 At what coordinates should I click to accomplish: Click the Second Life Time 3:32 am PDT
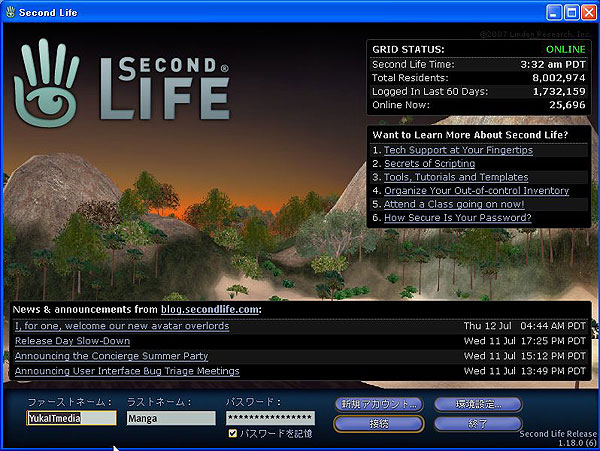553,64
